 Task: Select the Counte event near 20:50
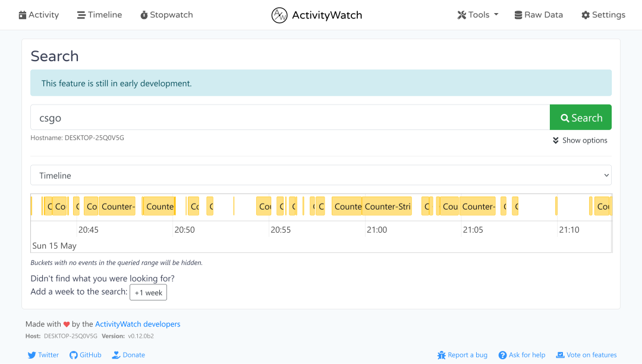(x=159, y=206)
